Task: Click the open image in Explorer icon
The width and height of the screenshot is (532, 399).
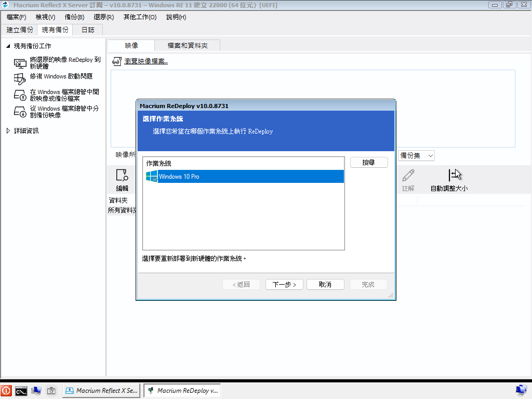Action: (20, 95)
